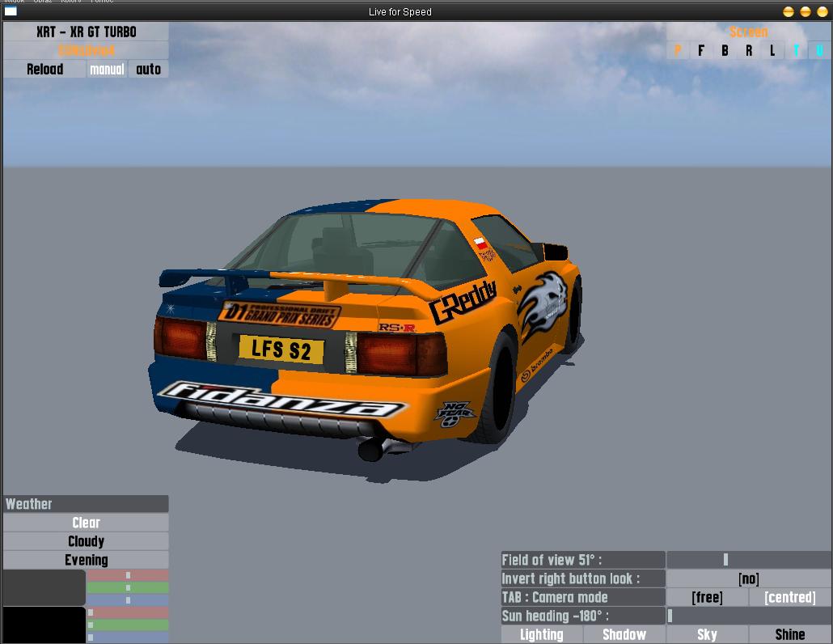Adjust blue slider beside dark gray swatch
The width and height of the screenshot is (833, 644).
click(x=128, y=600)
